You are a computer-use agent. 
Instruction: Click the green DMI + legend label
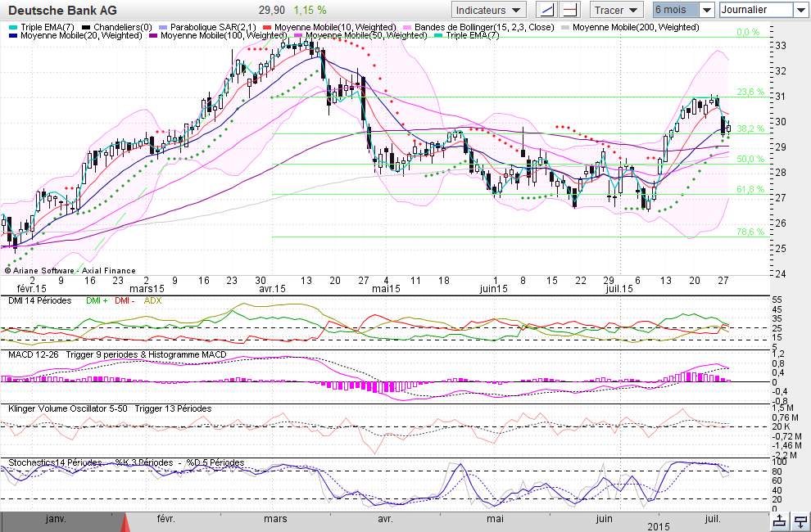click(97, 300)
